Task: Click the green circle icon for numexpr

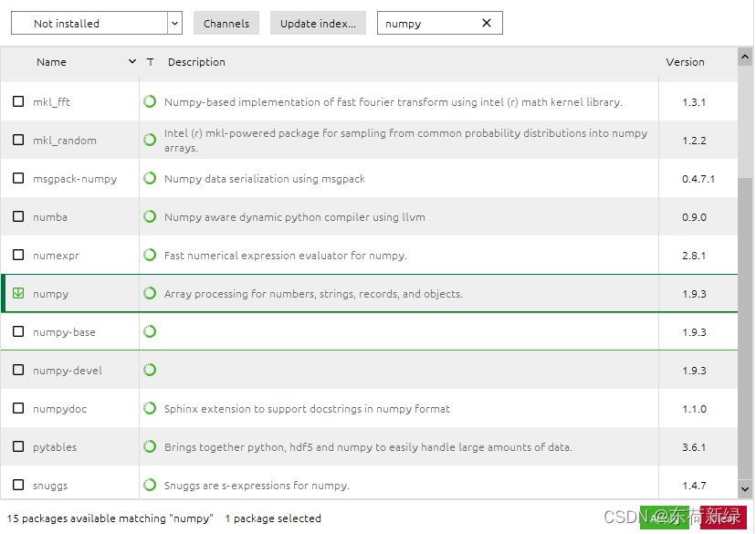Action: (150, 255)
